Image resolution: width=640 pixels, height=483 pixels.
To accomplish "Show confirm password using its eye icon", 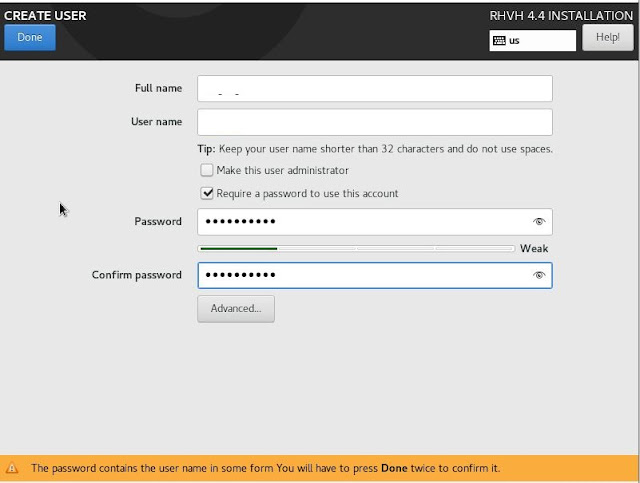I will click(539, 275).
